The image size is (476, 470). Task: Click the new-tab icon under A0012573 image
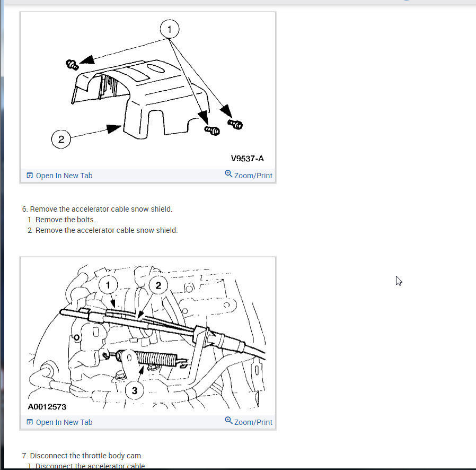pyautogui.click(x=30, y=422)
